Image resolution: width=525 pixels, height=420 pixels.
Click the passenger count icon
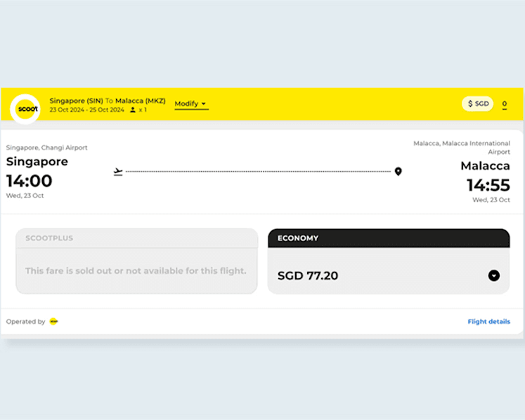tap(133, 110)
